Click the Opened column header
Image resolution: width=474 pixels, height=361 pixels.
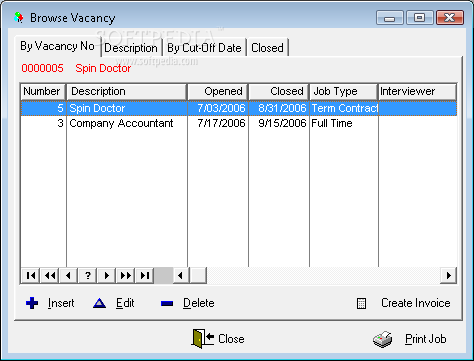point(218,91)
